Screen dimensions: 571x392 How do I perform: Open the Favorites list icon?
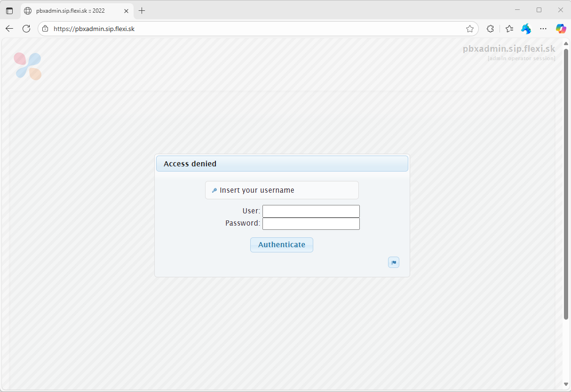click(x=509, y=29)
